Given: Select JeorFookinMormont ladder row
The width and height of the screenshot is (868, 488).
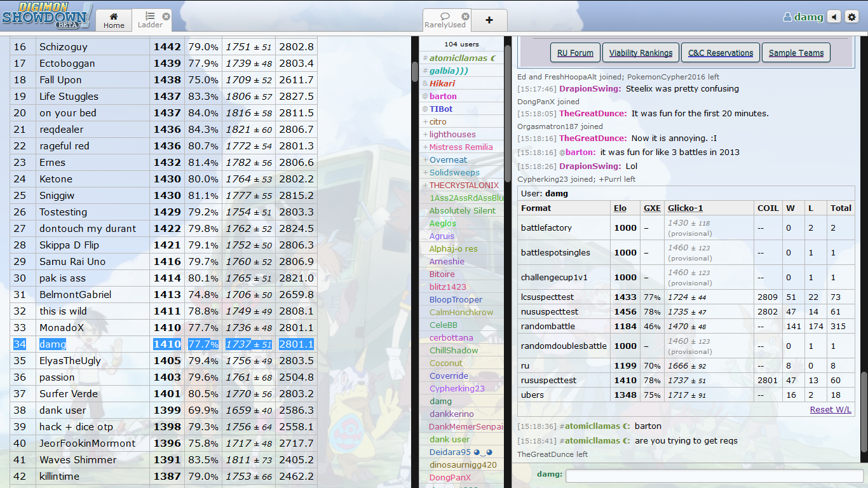Looking at the screenshot, I should pyautogui.click(x=163, y=444).
